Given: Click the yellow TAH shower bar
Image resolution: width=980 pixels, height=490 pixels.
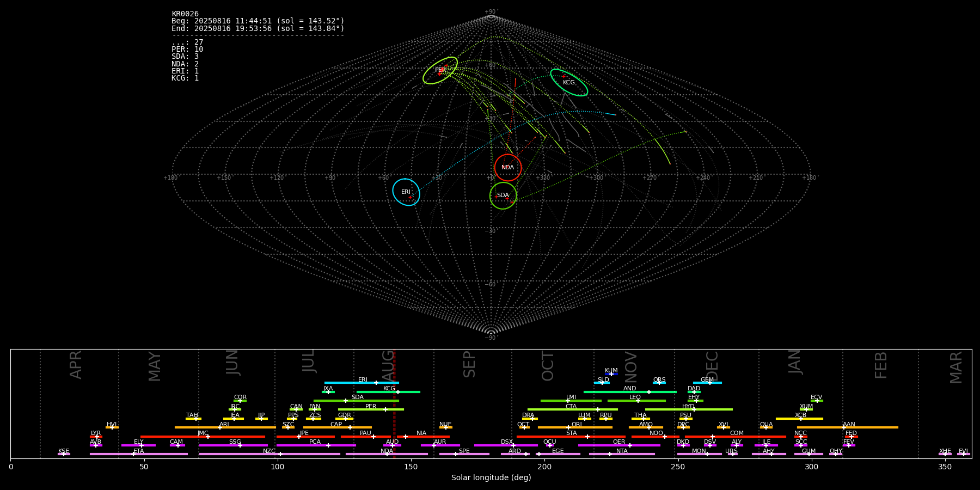Looking at the screenshot, I should pyautogui.click(x=193, y=419).
